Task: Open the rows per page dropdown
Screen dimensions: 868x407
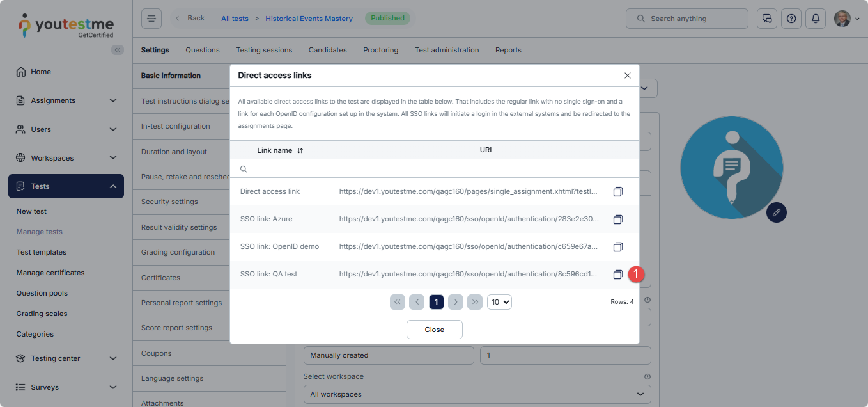Action: click(x=499, y=302)
